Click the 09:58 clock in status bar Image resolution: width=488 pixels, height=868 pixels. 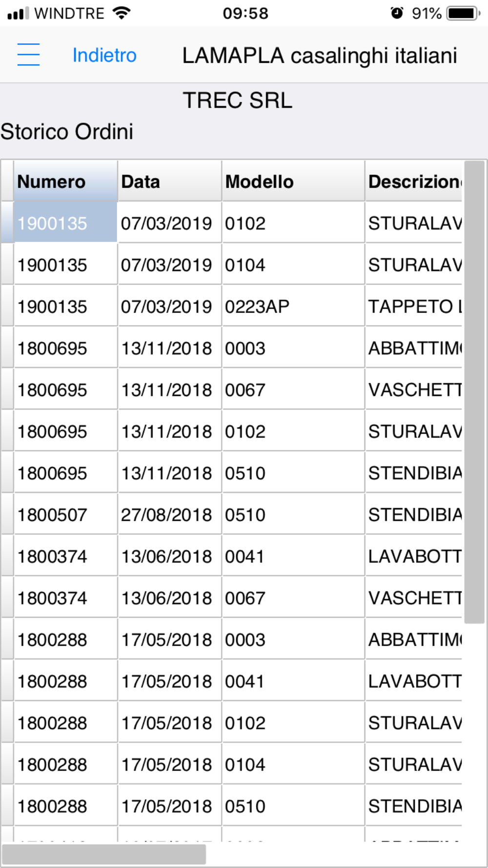pyautogui.click(x=245, y=13)
